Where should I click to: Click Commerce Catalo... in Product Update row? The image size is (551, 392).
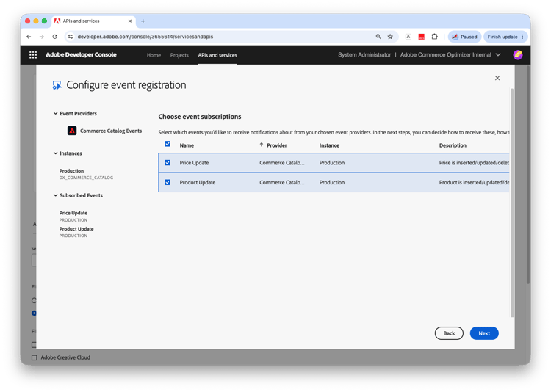[282, 182]
